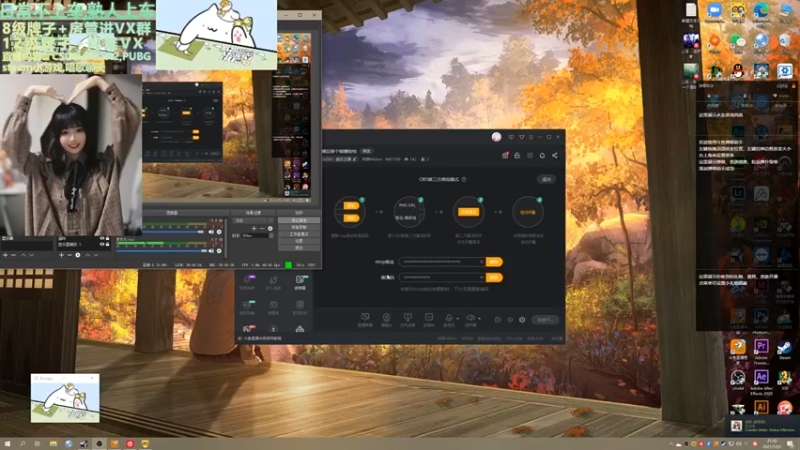Reveal the rtmp address with eye icon
Viewport: 800px width, 450px height.
(481, 262)
